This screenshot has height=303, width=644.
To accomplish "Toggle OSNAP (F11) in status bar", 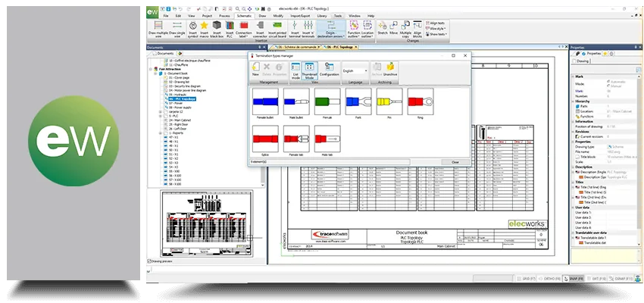I will coord(622,278).
